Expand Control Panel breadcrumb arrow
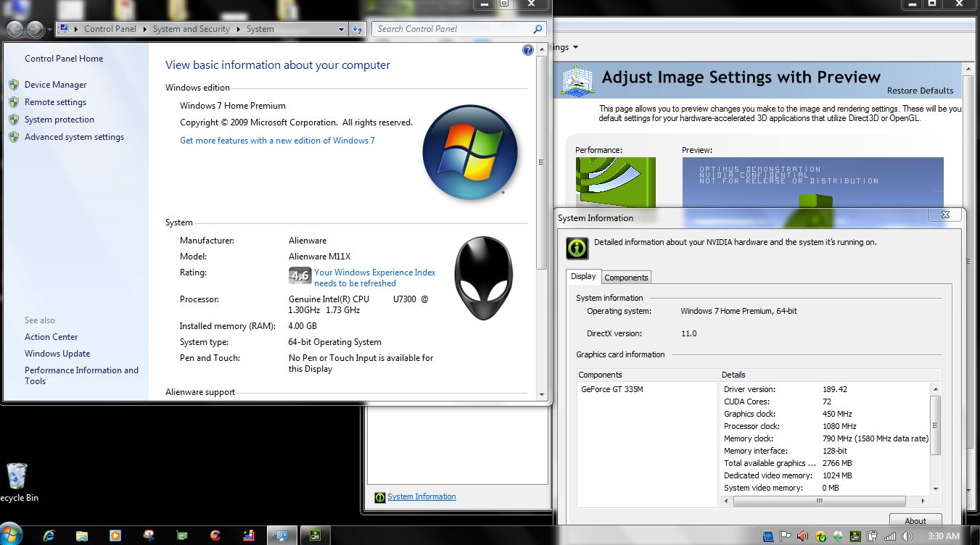 (145, 29)
